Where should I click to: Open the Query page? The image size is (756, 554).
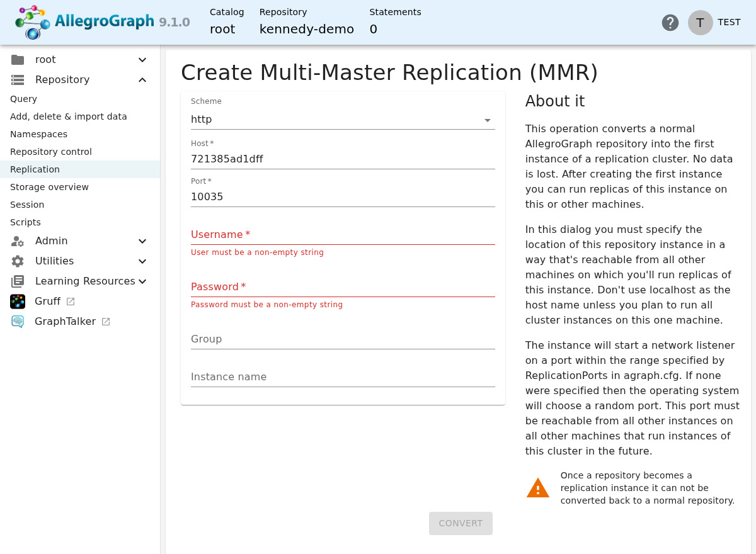pyautogui.click(x=80, y=99)
